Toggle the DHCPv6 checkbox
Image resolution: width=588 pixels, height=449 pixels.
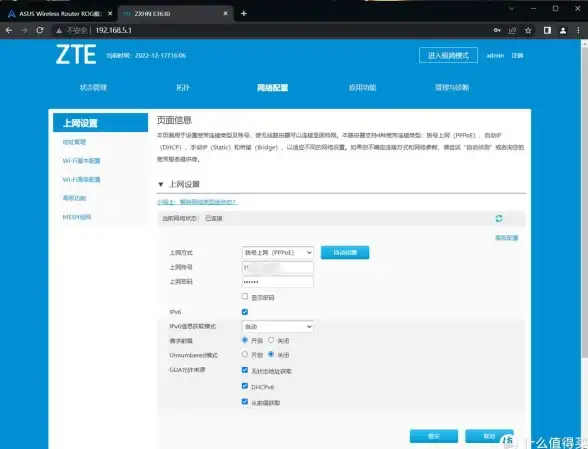click(245, 386)
